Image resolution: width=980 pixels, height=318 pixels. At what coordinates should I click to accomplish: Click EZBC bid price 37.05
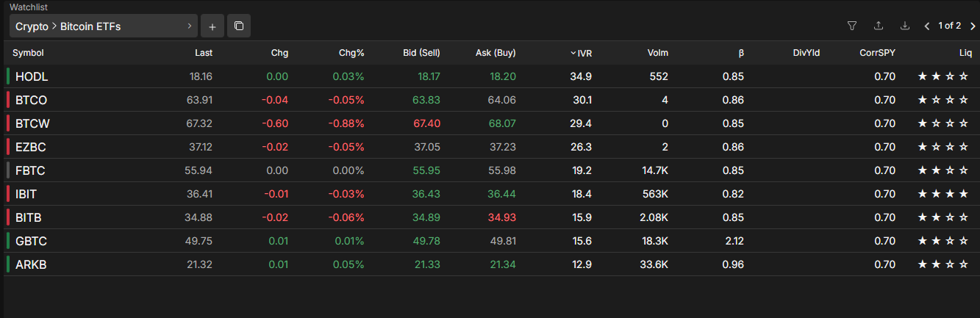pos(427,147)
